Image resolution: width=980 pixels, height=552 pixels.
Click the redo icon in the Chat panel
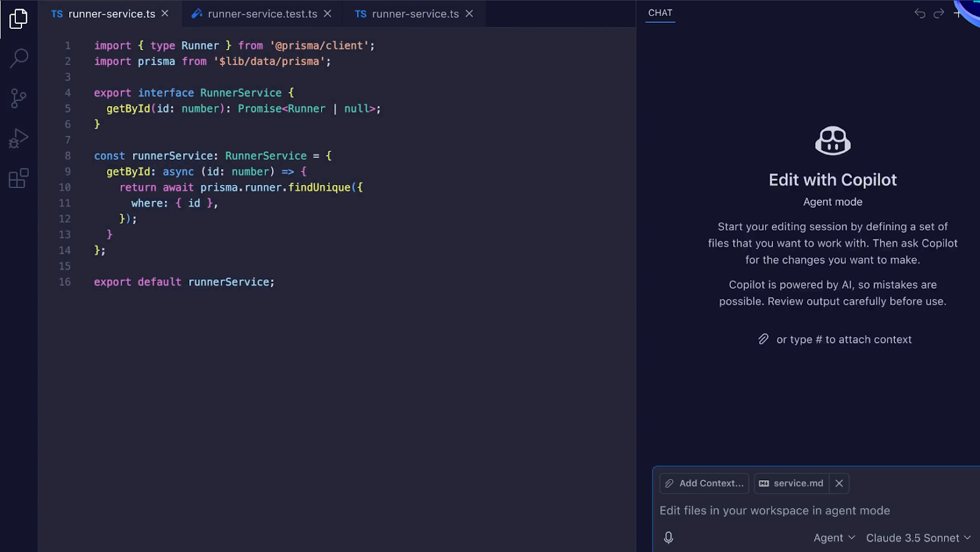tap(938, 12)
